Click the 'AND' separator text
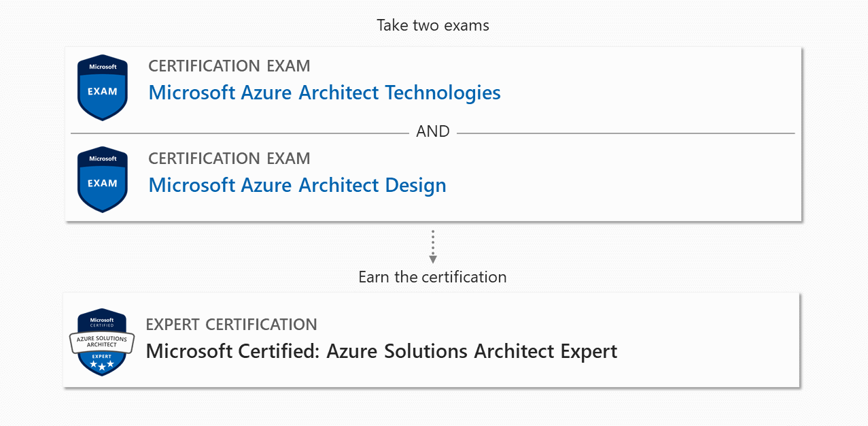The height and width of the screenshot is (426, 868). (x=433, y=132)
